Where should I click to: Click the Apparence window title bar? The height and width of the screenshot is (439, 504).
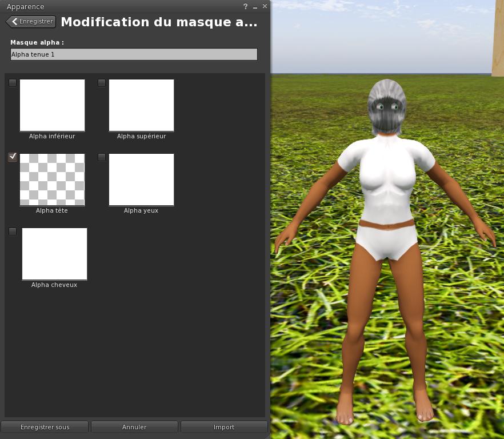click(114, 6)
